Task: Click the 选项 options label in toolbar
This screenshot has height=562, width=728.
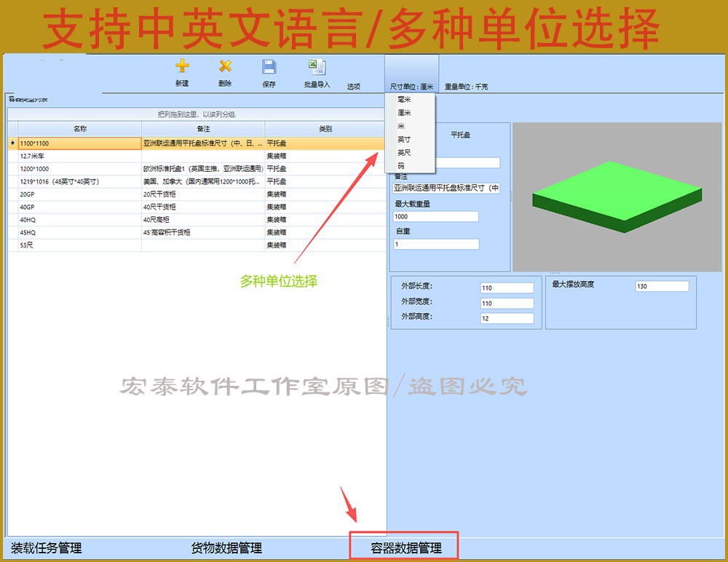Action: click(354, 87)
